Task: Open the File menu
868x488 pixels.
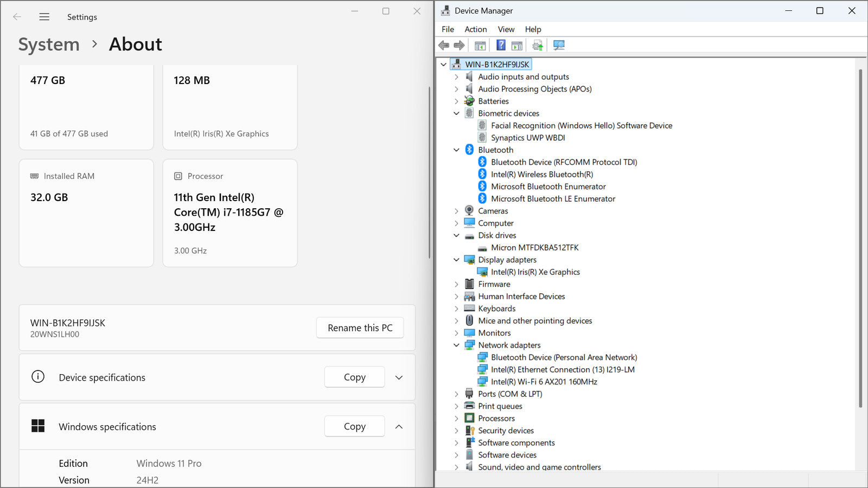Action: [448, 29]
